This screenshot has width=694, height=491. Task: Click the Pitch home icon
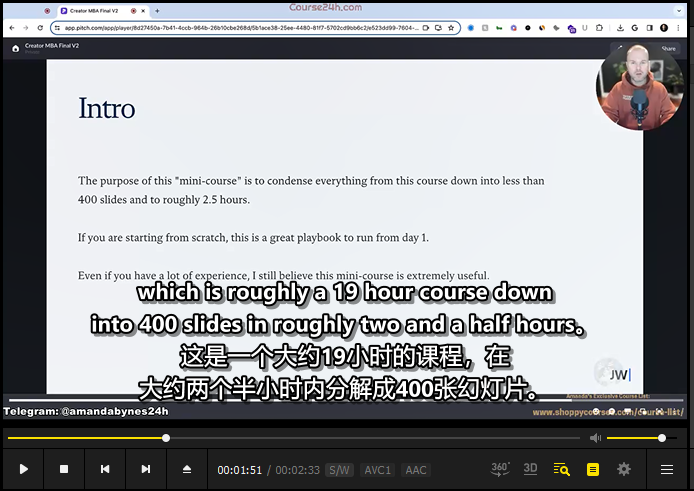pyautogui.click(x=15, y=47)
